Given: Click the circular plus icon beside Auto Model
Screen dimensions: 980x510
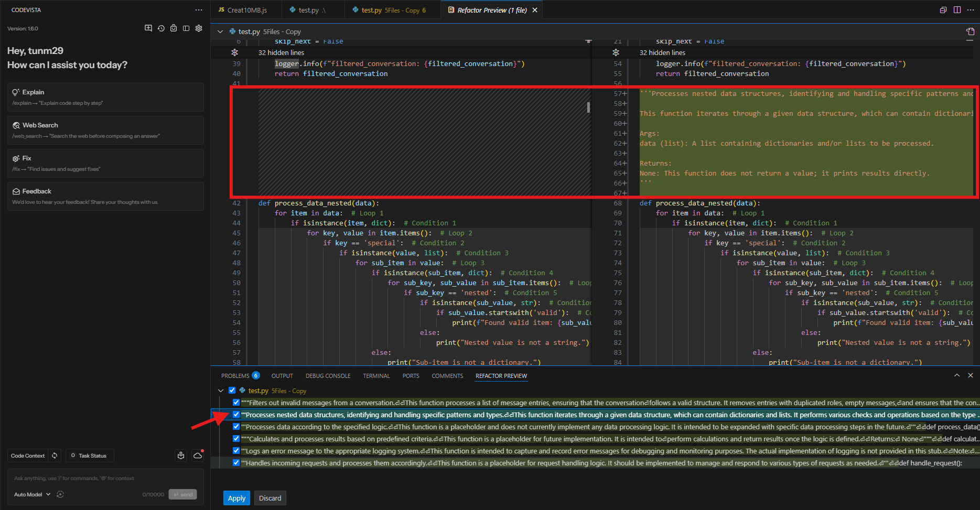Looking at the screenshot, I should tap(60, 494).
